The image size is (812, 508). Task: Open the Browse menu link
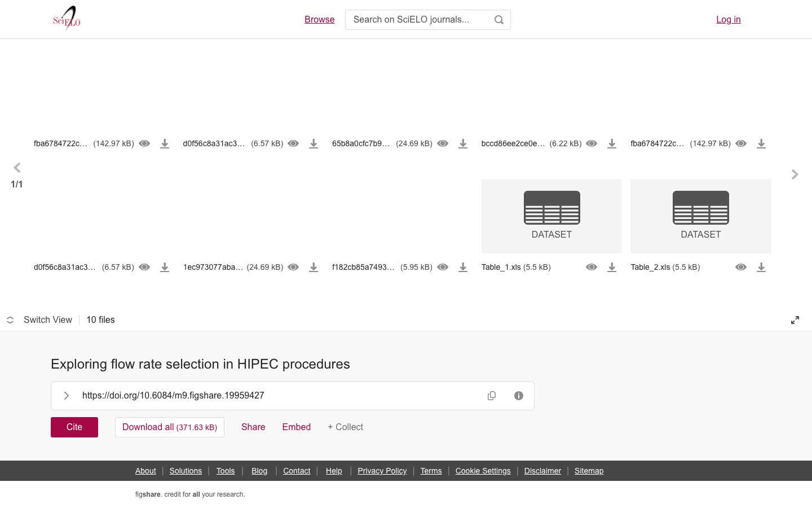[x=320, y=19]
